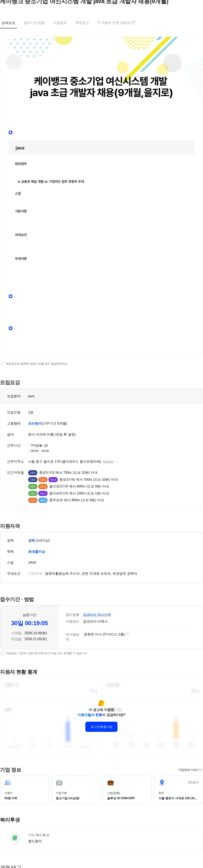Click the 마감일 2026.11.05(목) date
The image size is (203, 868).
point(29,639)
